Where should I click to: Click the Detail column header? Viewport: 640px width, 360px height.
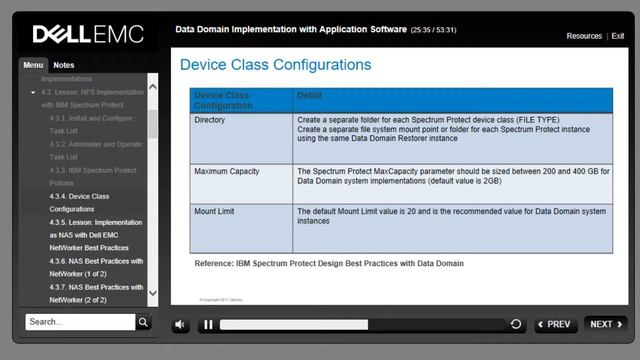[x=453, y=100]
